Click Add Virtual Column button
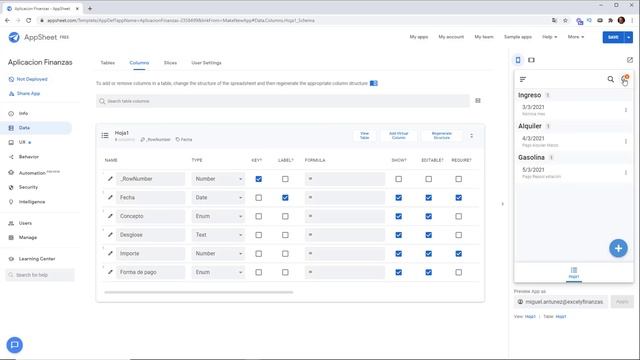This screenshot has height=360, width=640. [x=398, y=136]
